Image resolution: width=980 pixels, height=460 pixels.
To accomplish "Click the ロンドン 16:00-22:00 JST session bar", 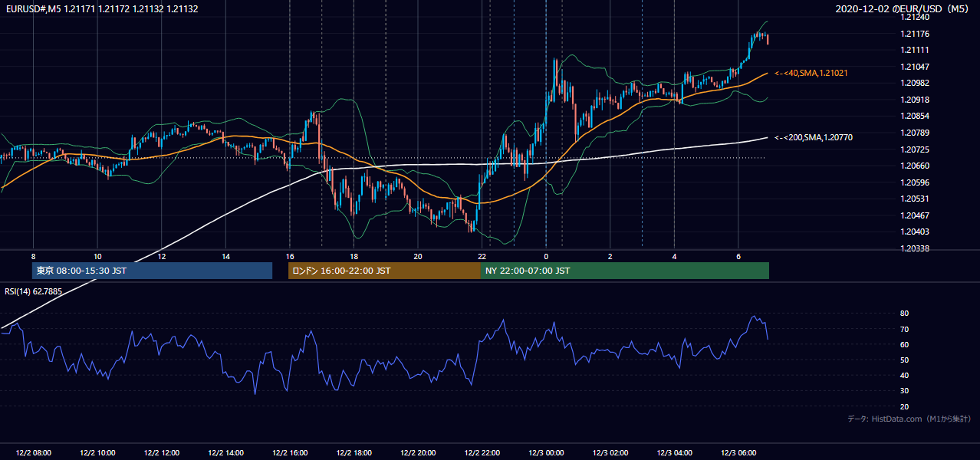I will pyautogui.click(x=384, y=271).
